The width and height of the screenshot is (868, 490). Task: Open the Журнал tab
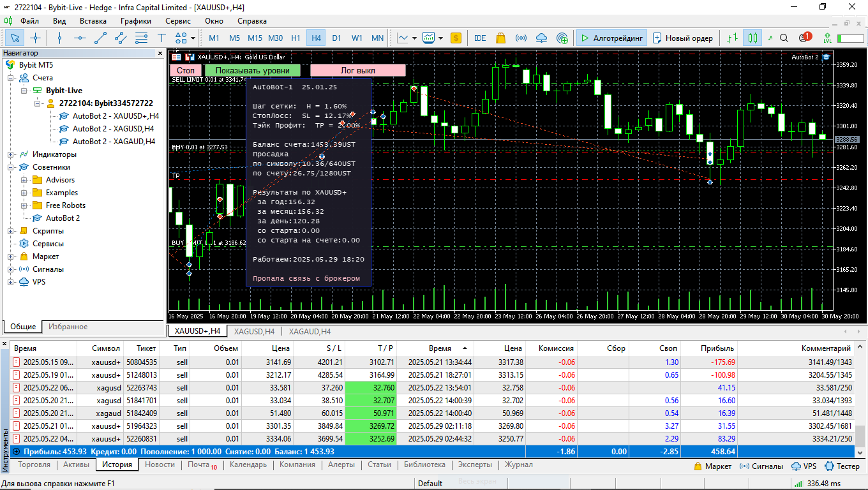click(519, 464)
